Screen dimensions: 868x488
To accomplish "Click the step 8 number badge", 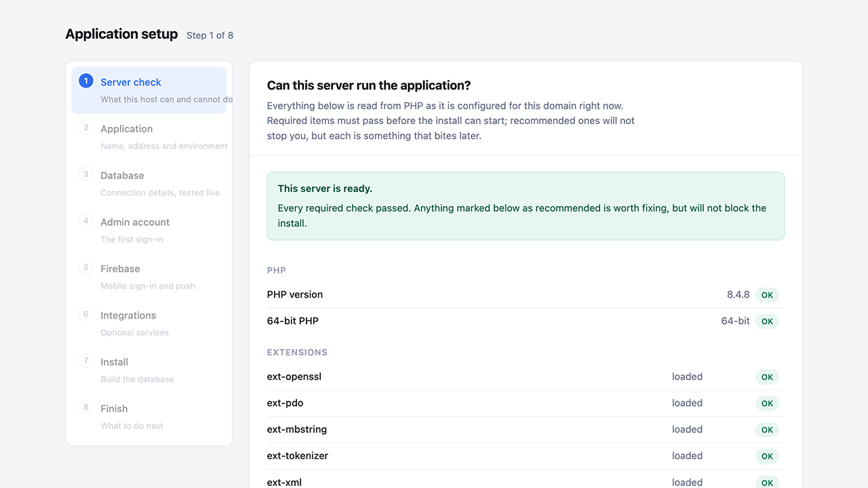I will tap(86, 408).
